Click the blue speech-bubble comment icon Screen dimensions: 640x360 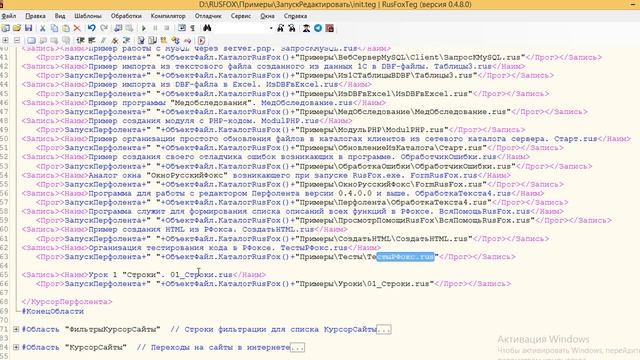(31, 40)
